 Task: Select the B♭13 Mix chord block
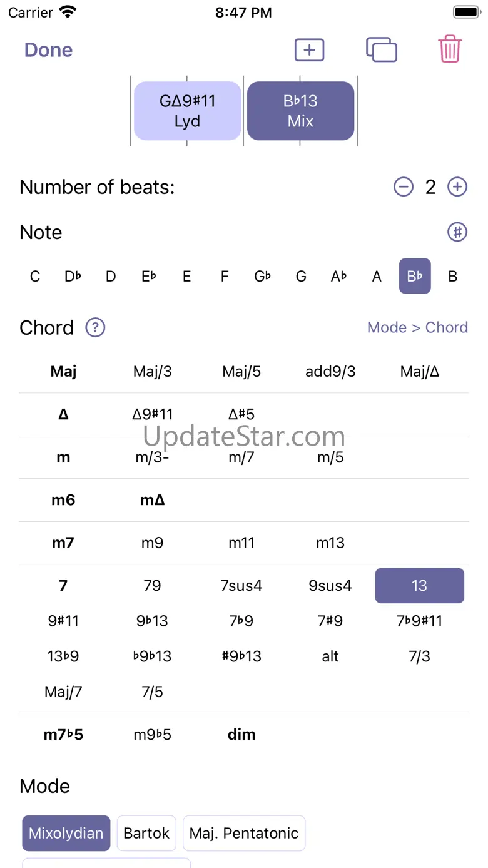300,111
